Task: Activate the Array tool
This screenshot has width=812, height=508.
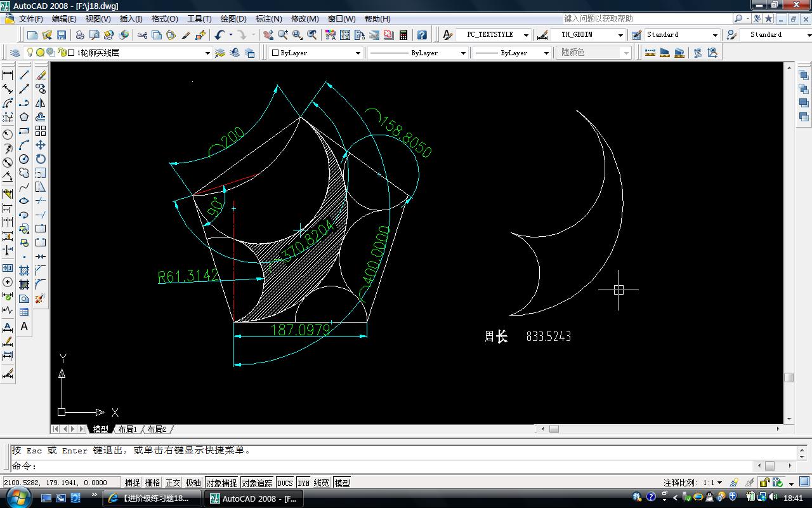Action: point(41,131)
